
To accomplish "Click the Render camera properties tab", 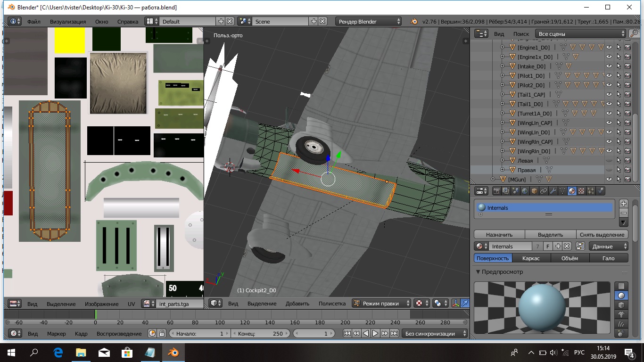I will click(x=496, y=191).
